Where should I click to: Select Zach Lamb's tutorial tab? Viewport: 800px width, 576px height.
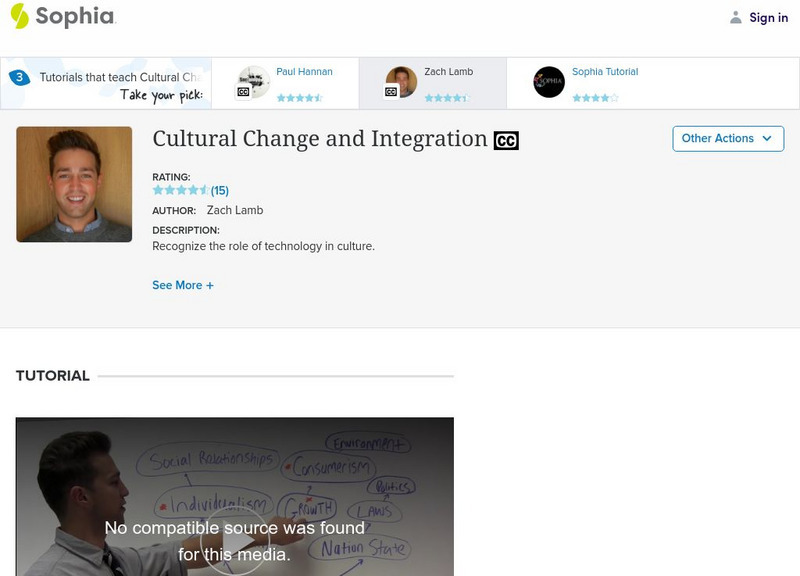pyautogui.click(x=448, y=72)
